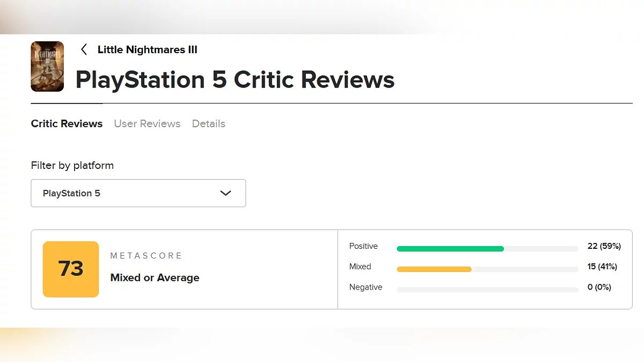Image resolution: width=644 pixels, height=362 pixels.
Task: Click the yellow 73 Metascore badge
Action: tap(71, 269)
